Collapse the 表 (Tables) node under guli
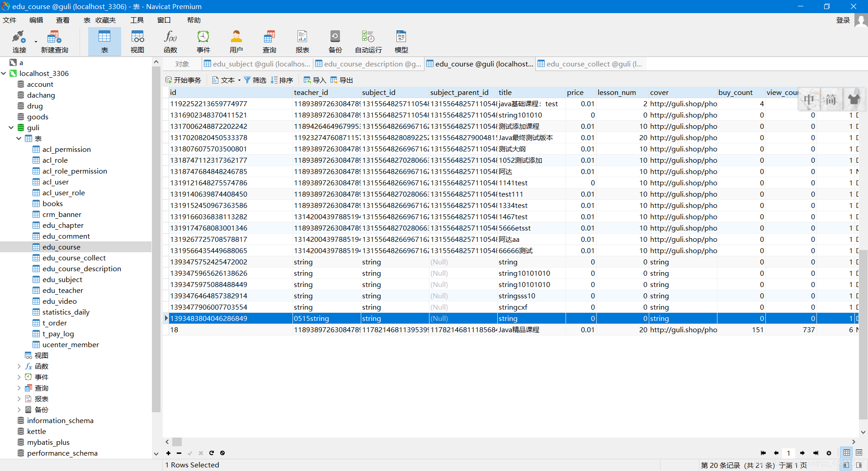Image resolution: width=868 pixels, height=471 pixels. coord(19,138)
